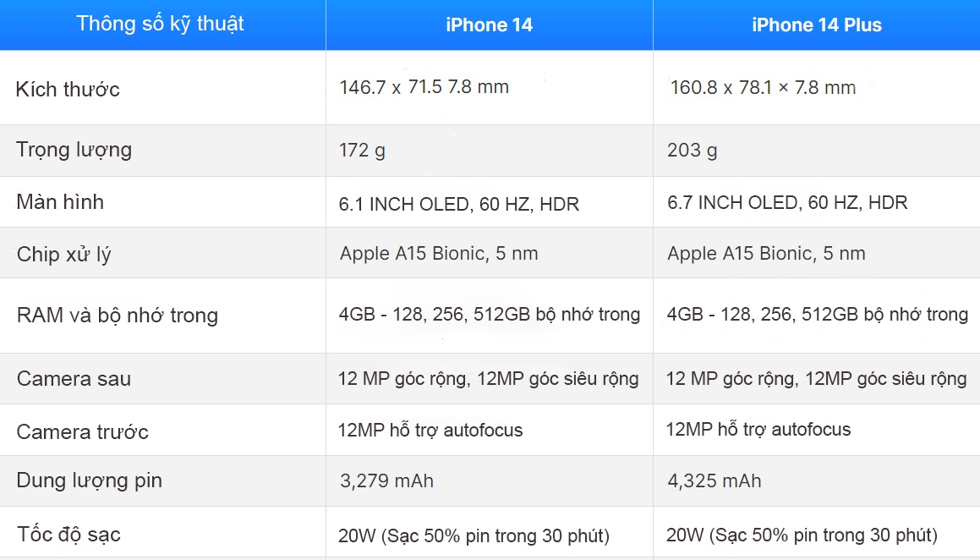Click the "Thông số kỹ thuật" header cell
The height and width of the screenshot is (560, 980).
[160, 24]
